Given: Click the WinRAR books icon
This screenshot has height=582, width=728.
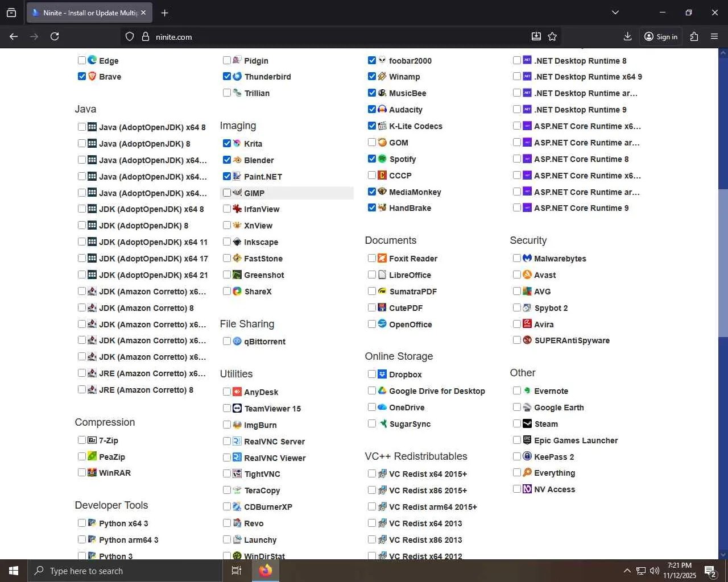Looking at the screenshot, I should [x=92, y=472].
